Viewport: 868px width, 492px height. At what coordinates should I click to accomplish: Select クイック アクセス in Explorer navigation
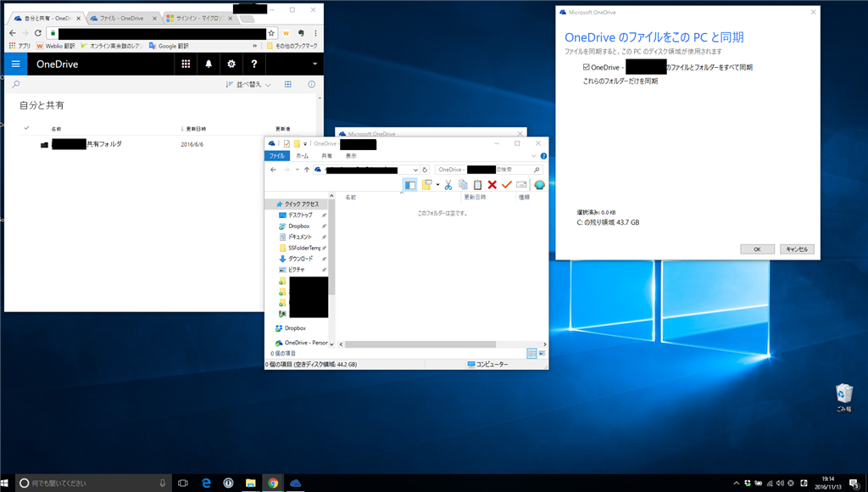pyautogui.click(x=301, y=204)
